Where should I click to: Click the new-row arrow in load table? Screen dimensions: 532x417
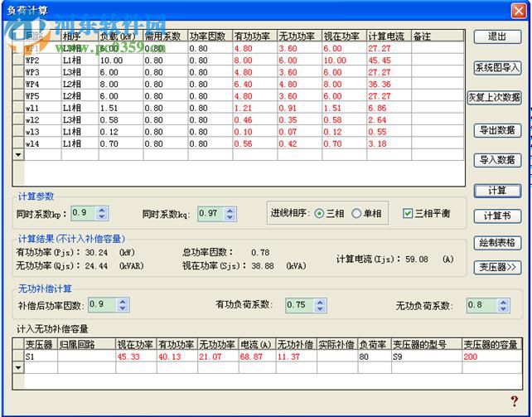coord(18,155)
